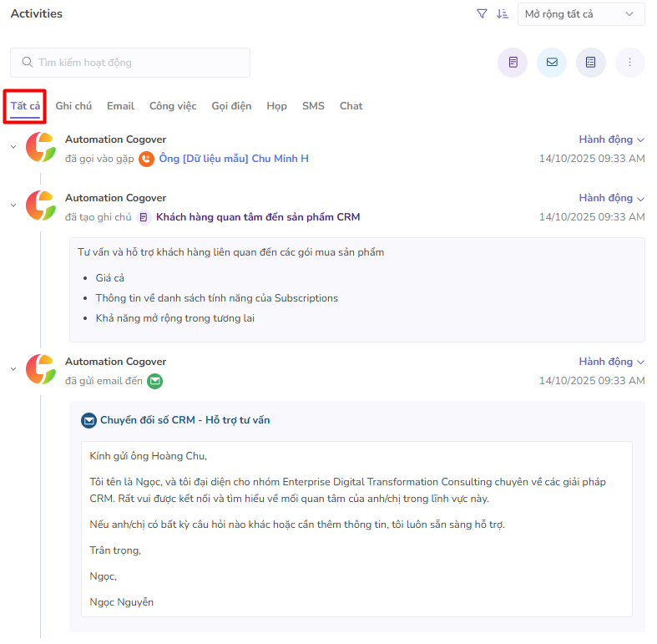Click the task checklist icon button
The height and width of the screenshot is (644, 657).
591,63
